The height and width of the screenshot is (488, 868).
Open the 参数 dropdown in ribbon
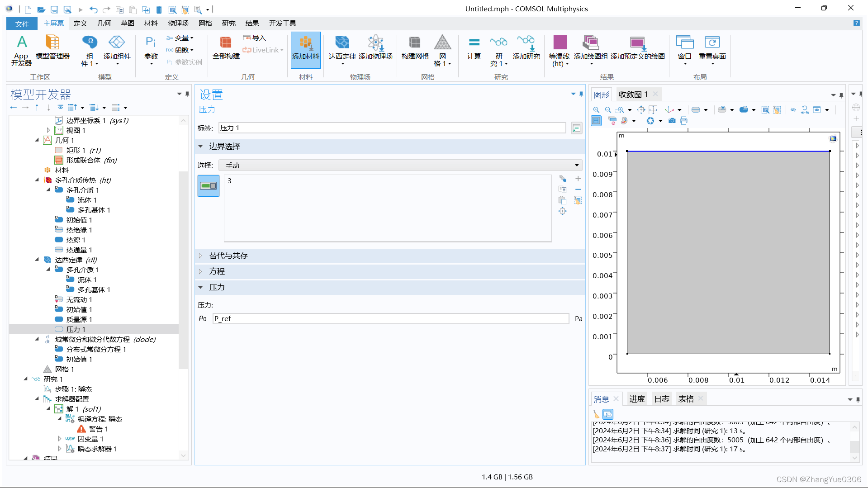[151, 49]
